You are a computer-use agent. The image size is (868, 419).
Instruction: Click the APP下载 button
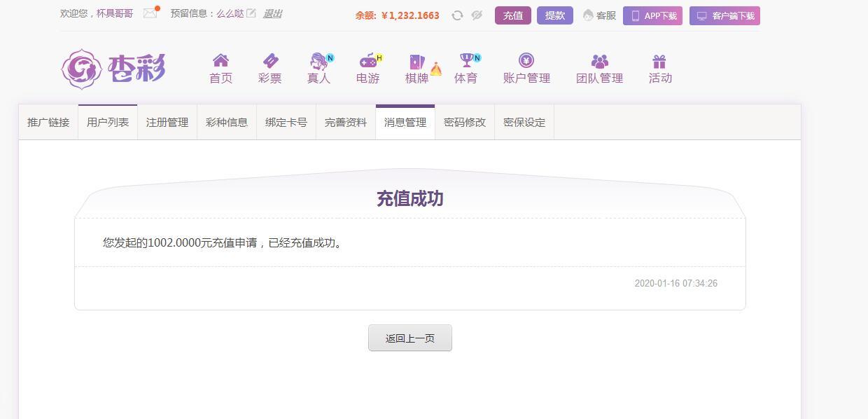pos(652,15)
